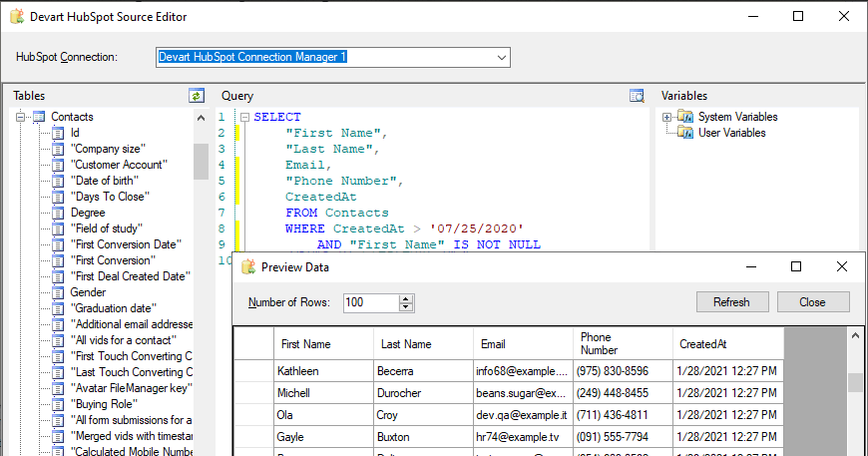Click User Variables folder icon
The height and width of the screenshot is (456, 868).
[x=685, y=133]
